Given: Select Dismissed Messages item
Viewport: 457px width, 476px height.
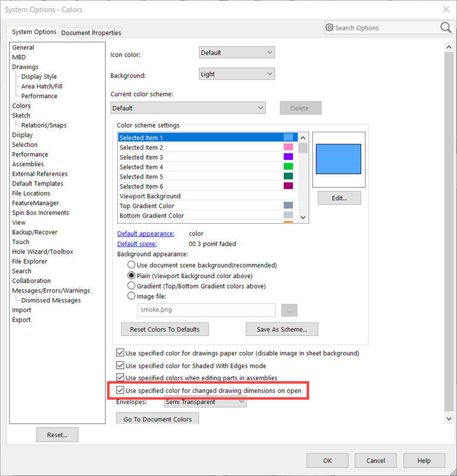Looking at the screenshot, I should 51,300.
